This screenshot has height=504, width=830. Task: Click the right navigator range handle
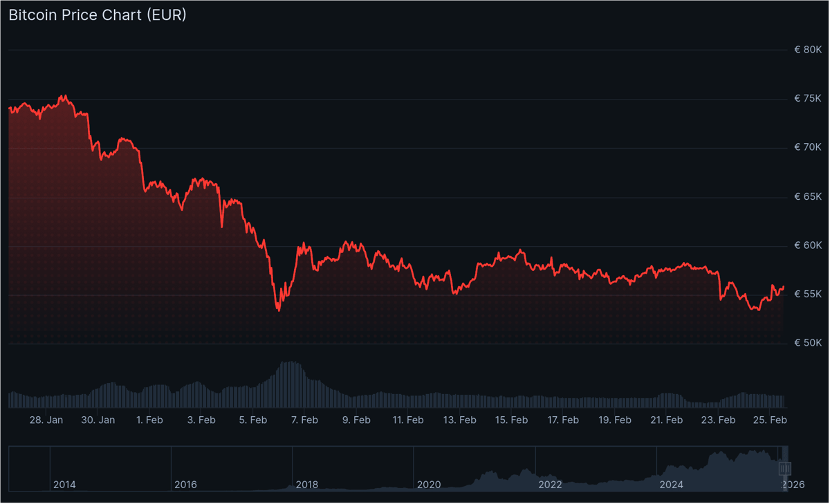coord(788,469)
